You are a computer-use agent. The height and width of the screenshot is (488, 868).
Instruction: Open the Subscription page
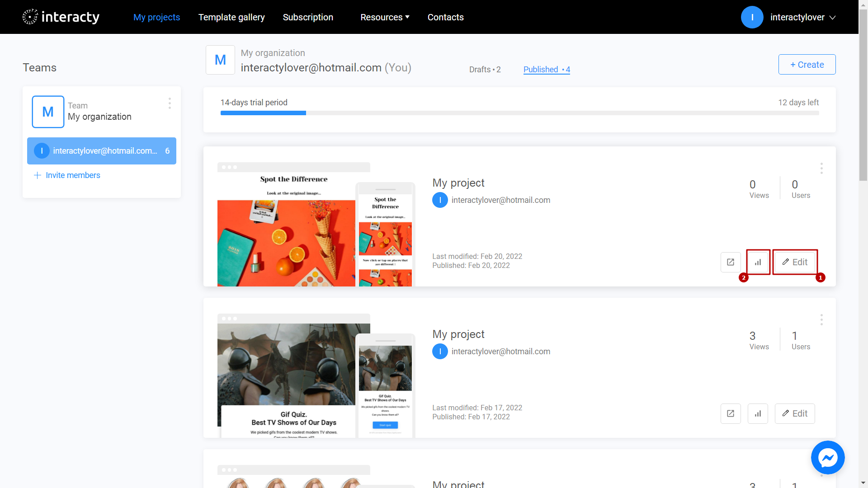click(308, 17)
